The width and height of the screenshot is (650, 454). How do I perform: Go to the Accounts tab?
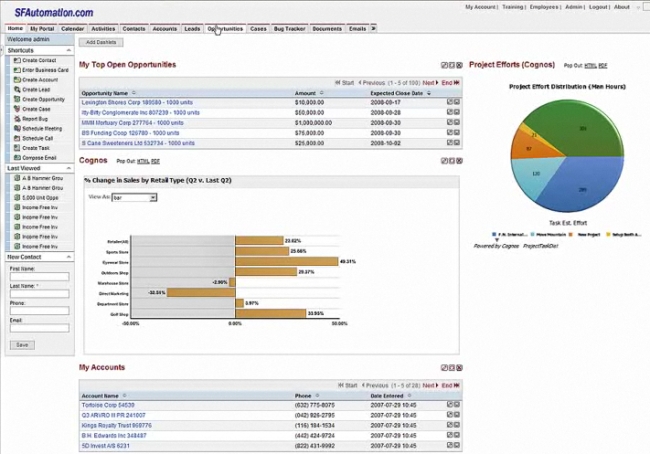pyautogui.click(x=165, y=29)
